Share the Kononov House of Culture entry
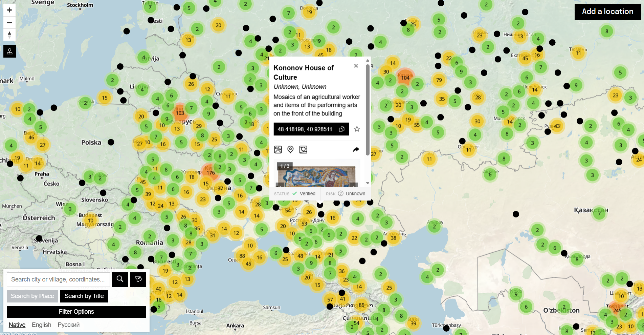The height and width of the screenshot is (335, 644). (356, 149)
